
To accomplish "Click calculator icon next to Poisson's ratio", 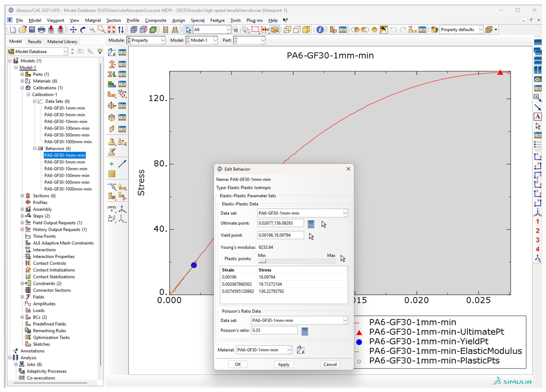I will pos(304,331).
